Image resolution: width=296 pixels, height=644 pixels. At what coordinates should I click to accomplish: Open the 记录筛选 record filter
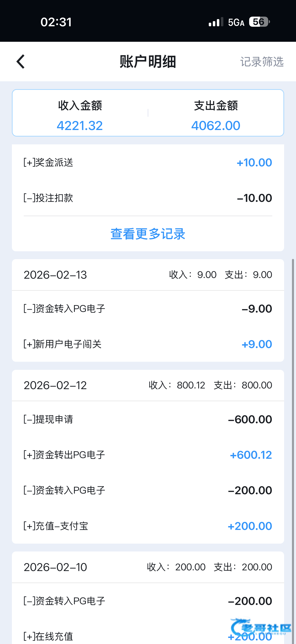click(261, 62)
